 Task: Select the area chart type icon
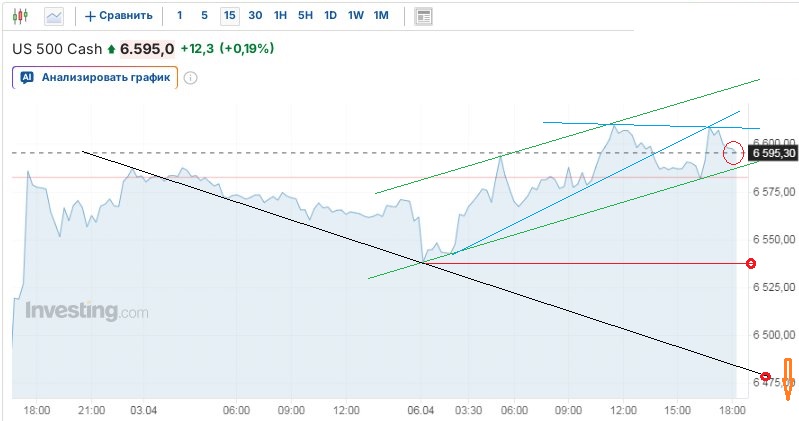(54, 16)
